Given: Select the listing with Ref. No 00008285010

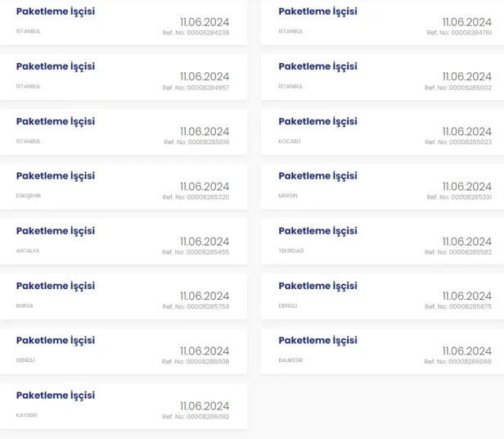Looking at the screenshot, I should (196, 143).
